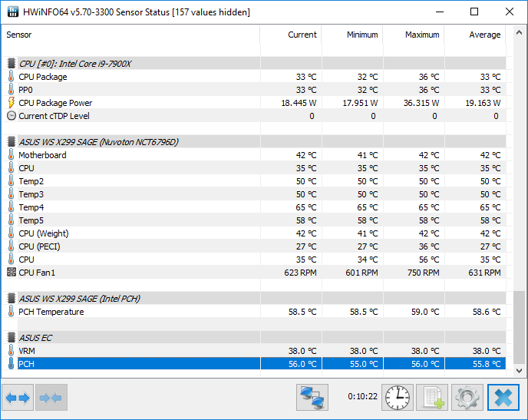Select the Nuvoton NCT6796D sensor group header
The height and width of the screenshot is (420, 528).
pos(256,142)
